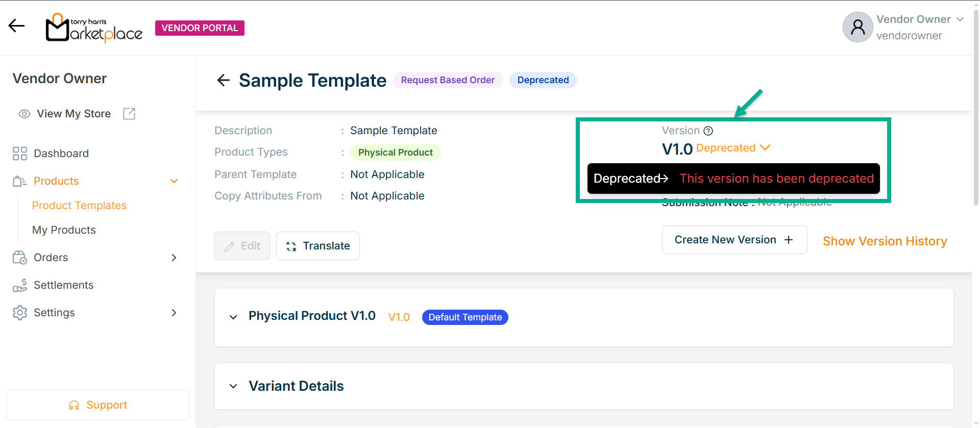Click the Translate button
Viewport: 980px width, 428px height.
(317, 246)
